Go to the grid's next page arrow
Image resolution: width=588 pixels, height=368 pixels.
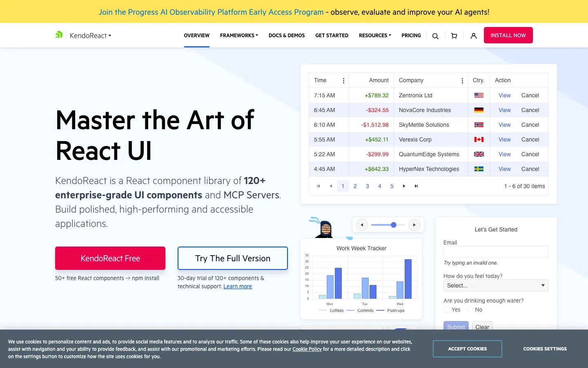tap(404, 186)
